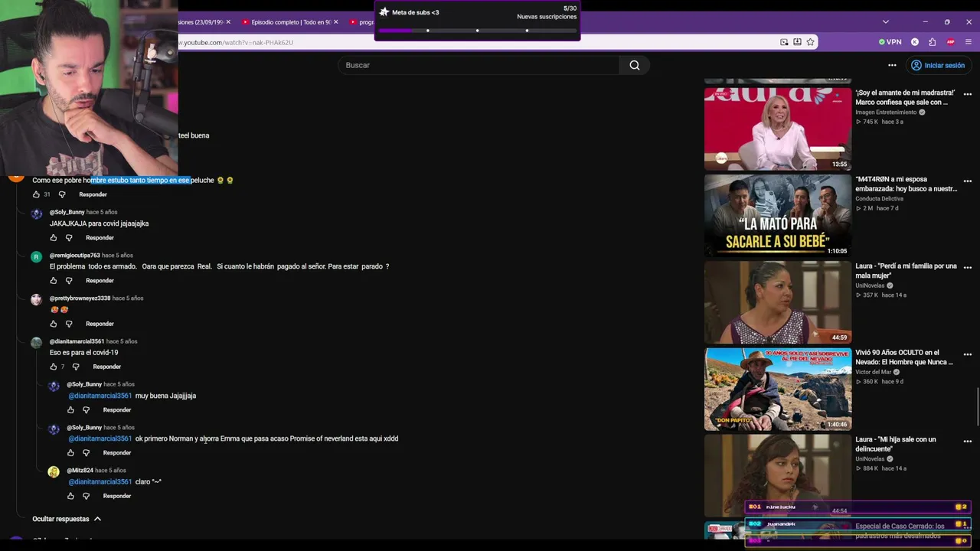This screenshot has width=980, height=551.
Task: Click the page vertical scrollbar
Action: [x=977, y=406]
